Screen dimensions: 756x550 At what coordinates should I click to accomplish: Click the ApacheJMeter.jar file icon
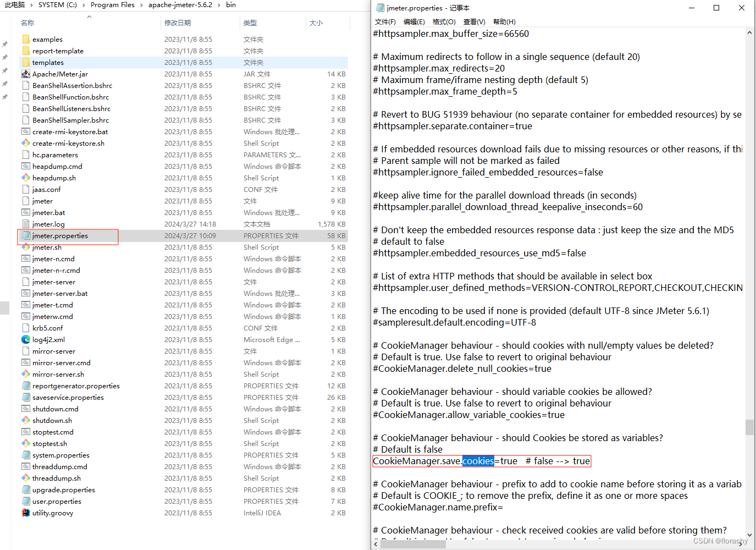tap(26, 74)
